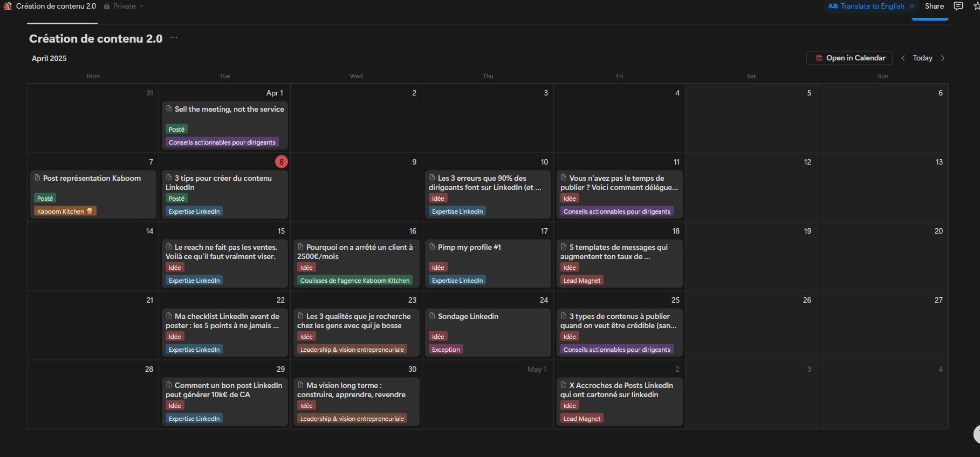Open 'Sell the meeting, not the service' card
This screenshot has width=980, height=457.
click(229, 109)
